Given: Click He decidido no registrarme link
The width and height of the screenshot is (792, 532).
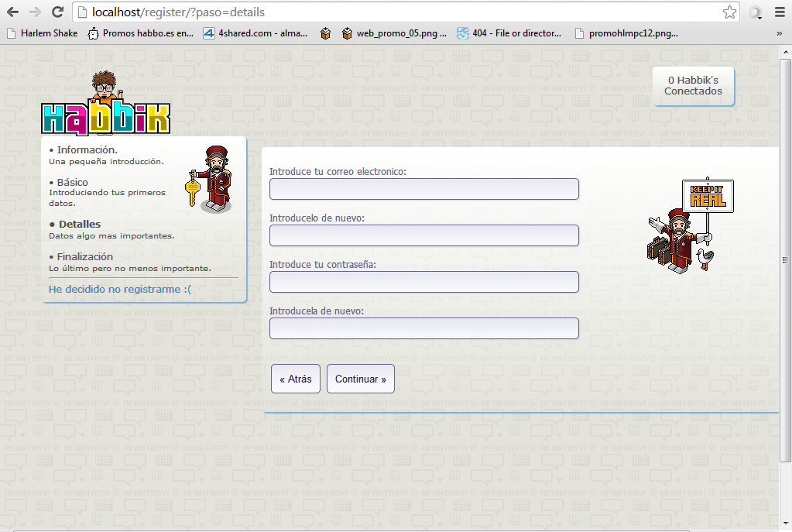Looking at the screenshot, I should pos(120,289).
